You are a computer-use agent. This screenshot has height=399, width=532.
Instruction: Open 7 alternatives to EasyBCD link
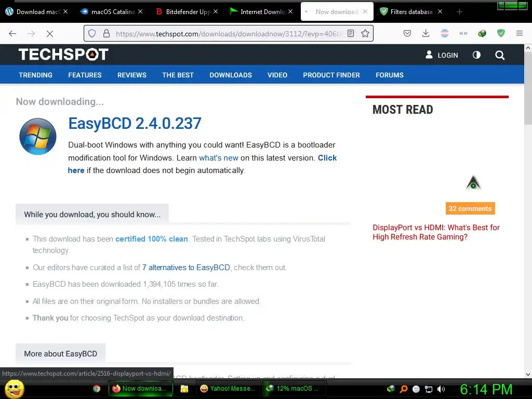click(x=186, y=268)
